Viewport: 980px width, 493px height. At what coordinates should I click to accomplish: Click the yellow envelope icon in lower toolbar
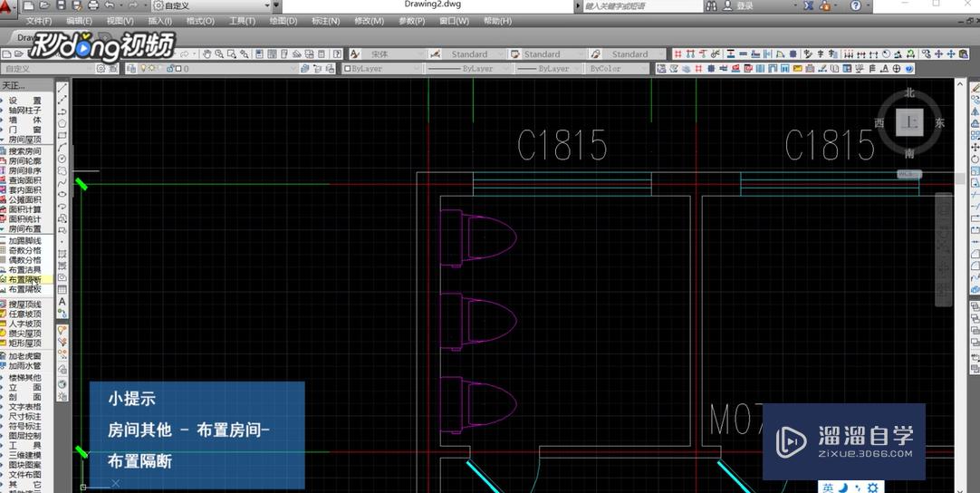tap(797, 68)
